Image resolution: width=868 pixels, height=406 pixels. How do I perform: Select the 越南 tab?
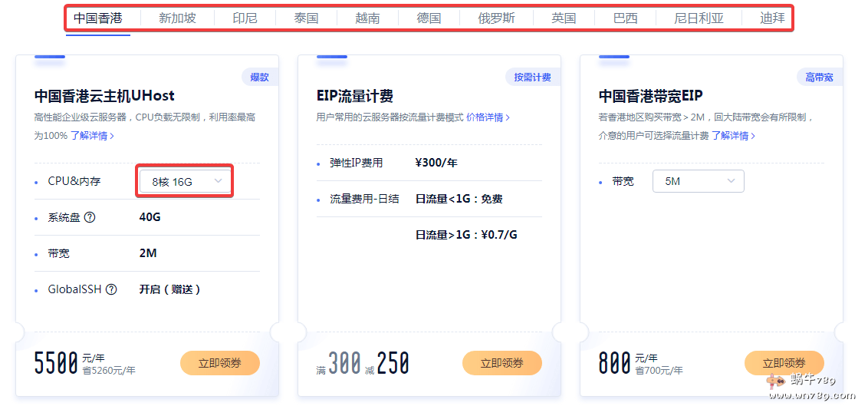pyautogui.click(x=367, y=18)
